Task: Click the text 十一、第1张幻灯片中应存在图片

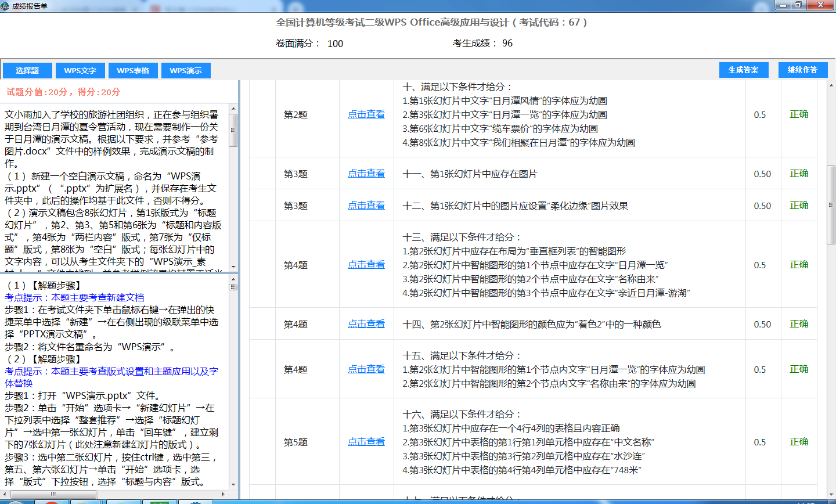Action: (470, 174)
